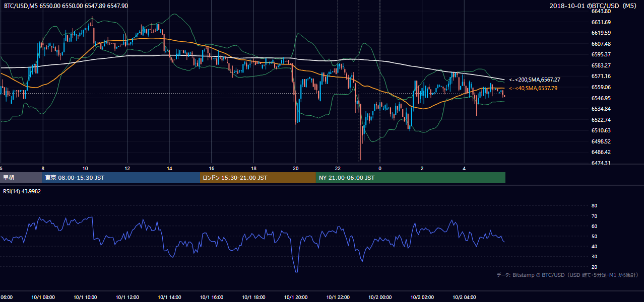Click the RSI(14) 43.9982 indicator label

(x=22, y=191)
